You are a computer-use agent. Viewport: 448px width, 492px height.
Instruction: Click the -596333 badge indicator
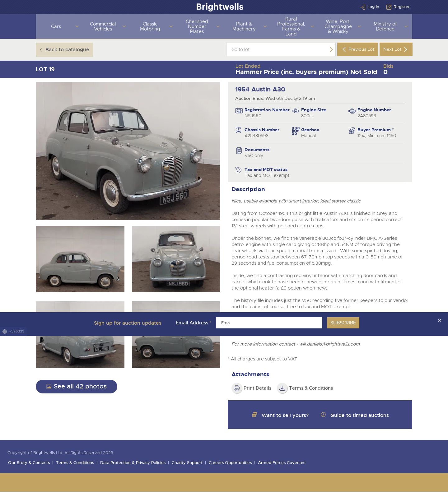point(13,332)
